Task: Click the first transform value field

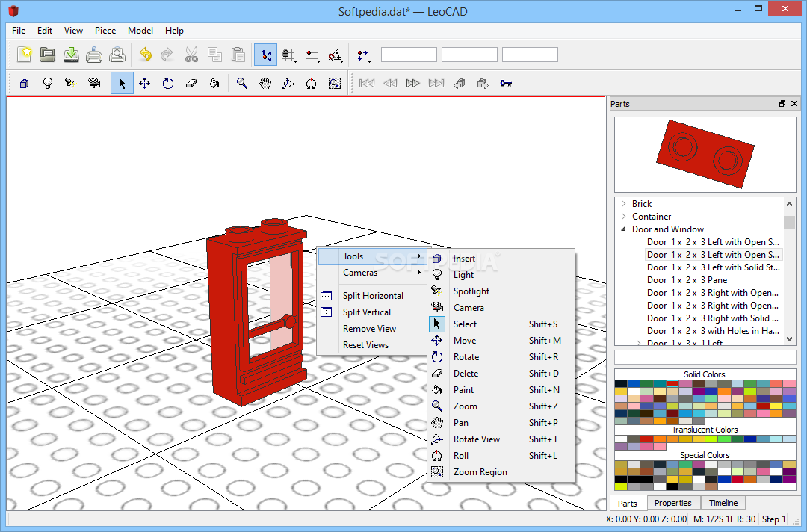Action: coord(409,55)
